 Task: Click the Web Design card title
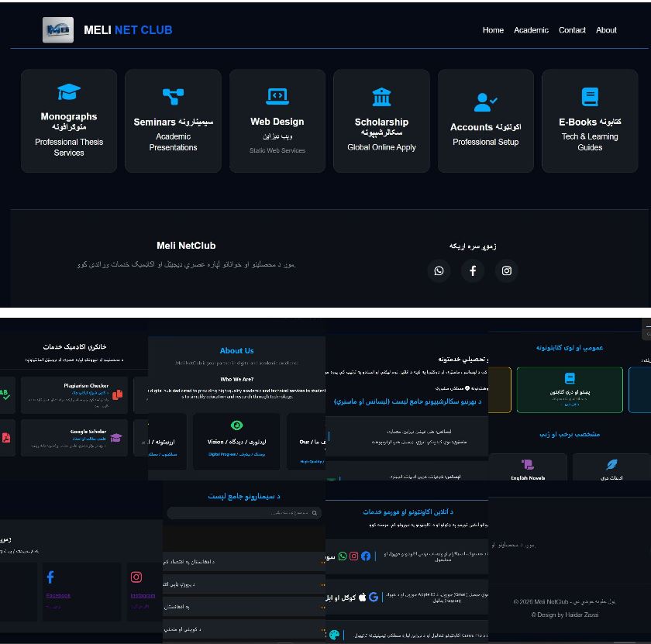coord(277,122)
